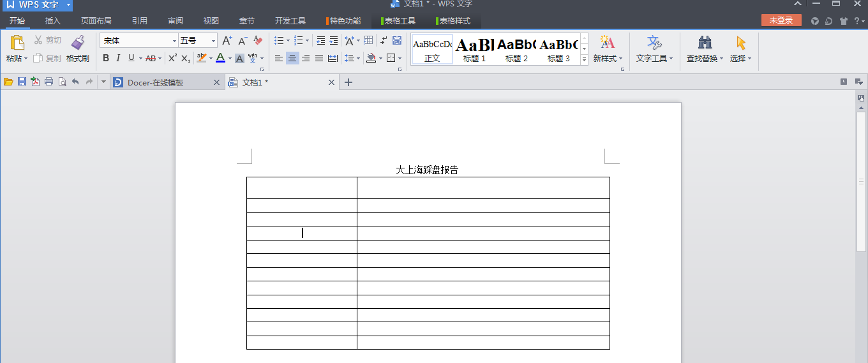Click the Paste (粘贴) clipboard icon
The image size is (868, 363).
[17, 42]
